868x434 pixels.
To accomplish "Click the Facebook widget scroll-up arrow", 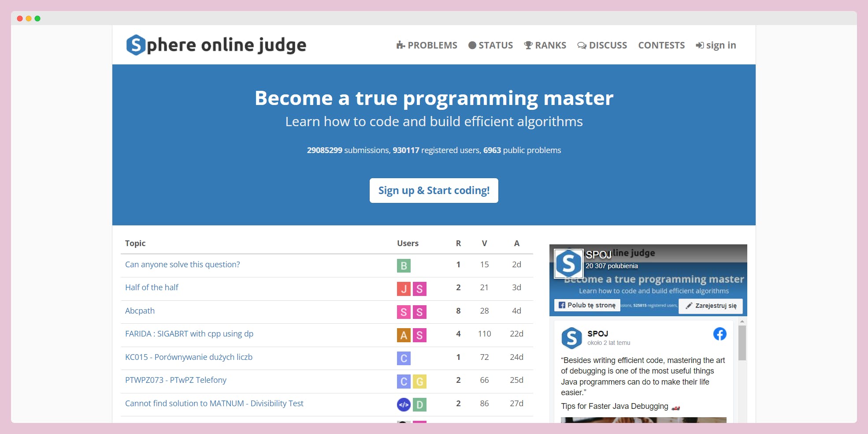I will (742, 322).
